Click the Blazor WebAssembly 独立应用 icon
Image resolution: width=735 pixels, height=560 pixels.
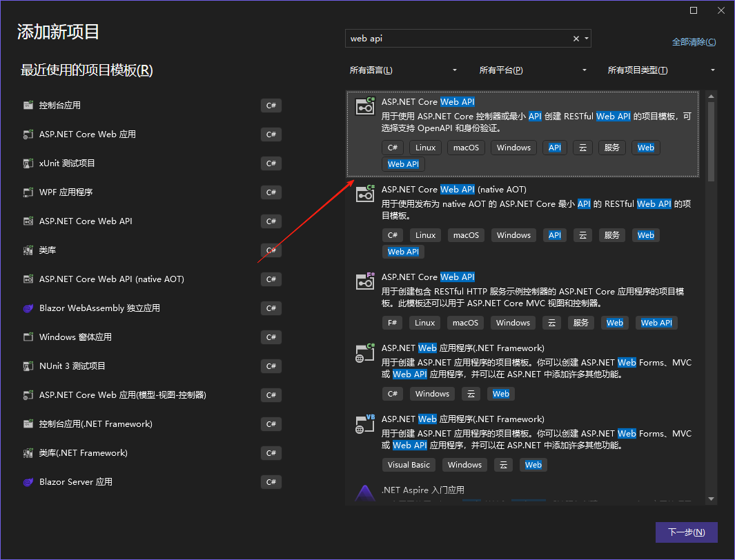tap(28, 308)
